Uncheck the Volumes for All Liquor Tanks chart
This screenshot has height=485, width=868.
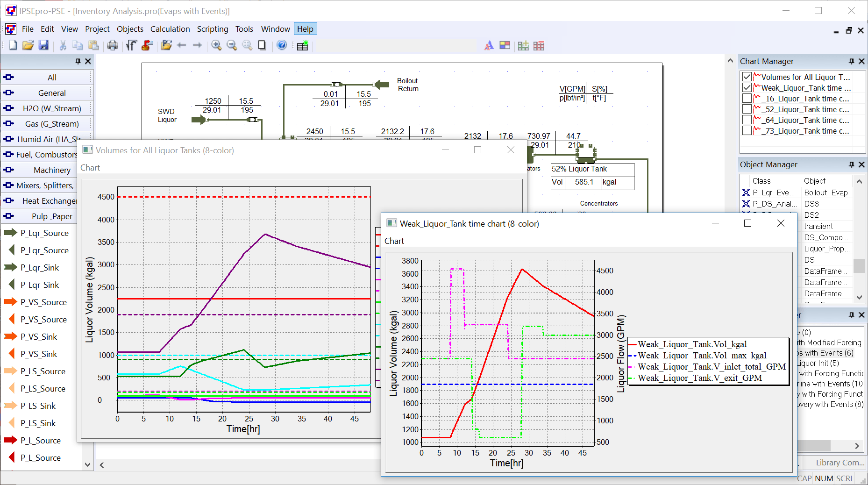747,77
